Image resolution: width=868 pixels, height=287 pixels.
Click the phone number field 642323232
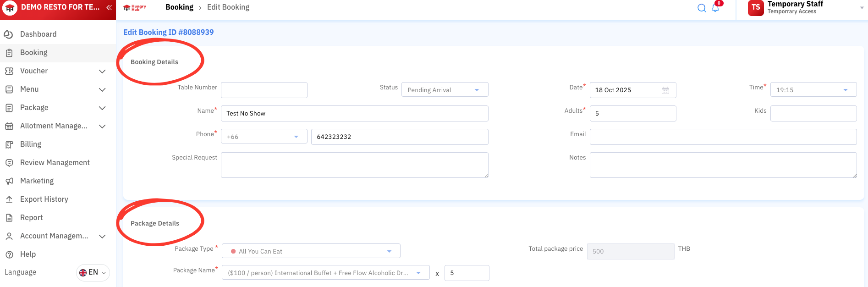(400, 137)
